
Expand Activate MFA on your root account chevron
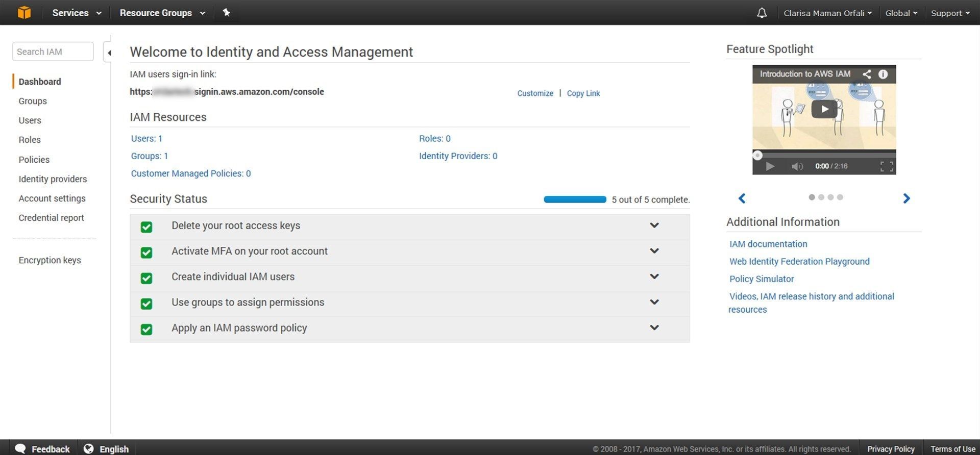click(x=654, y=251)
